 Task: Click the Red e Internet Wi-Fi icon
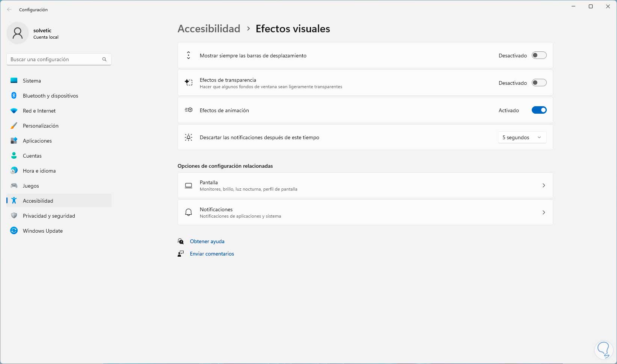(x=14, y=111)
